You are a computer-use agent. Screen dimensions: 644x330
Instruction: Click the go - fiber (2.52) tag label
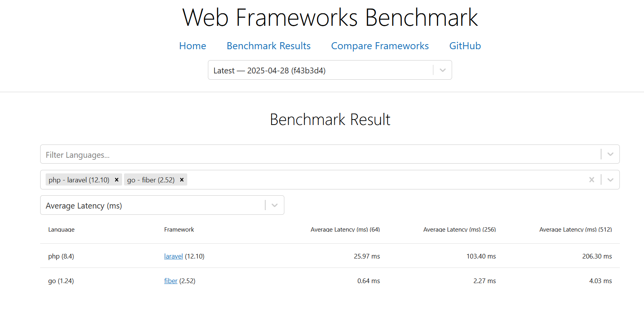(x=151, y=180)
